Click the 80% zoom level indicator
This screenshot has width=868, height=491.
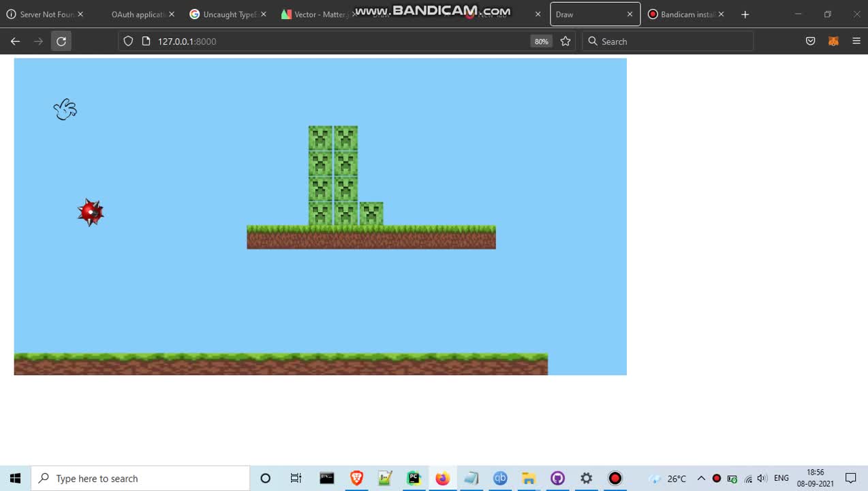click(541, 42)
